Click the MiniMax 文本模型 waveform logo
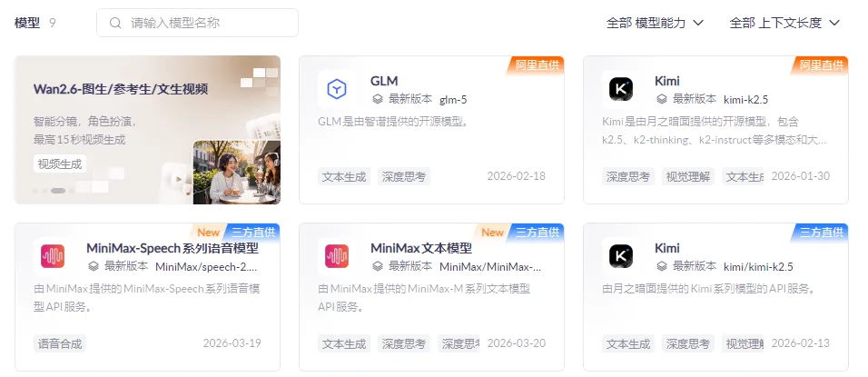The image size is (868, 377). [337, 256]
